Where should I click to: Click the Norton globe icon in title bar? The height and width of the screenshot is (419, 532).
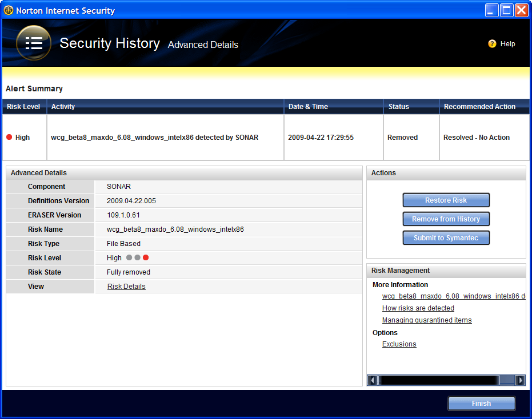click(x=9, y=10)
